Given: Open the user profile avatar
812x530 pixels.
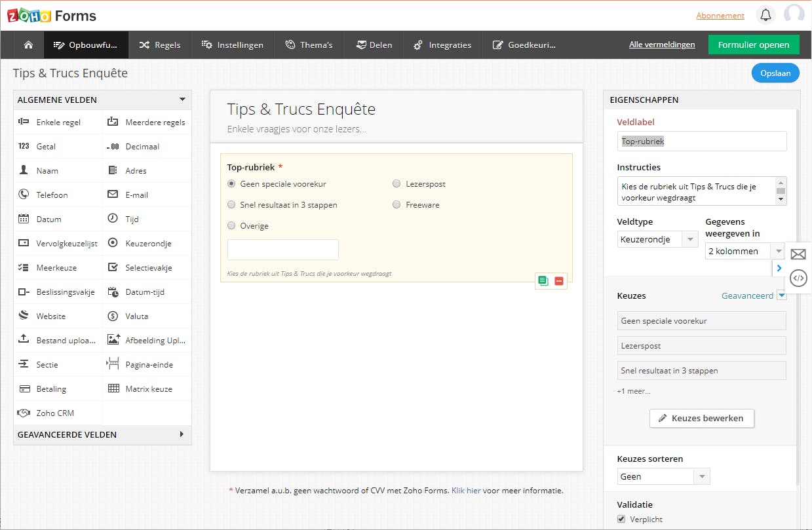Looking at the screenshot, I should pyautogui.click(x=794, y=14).
